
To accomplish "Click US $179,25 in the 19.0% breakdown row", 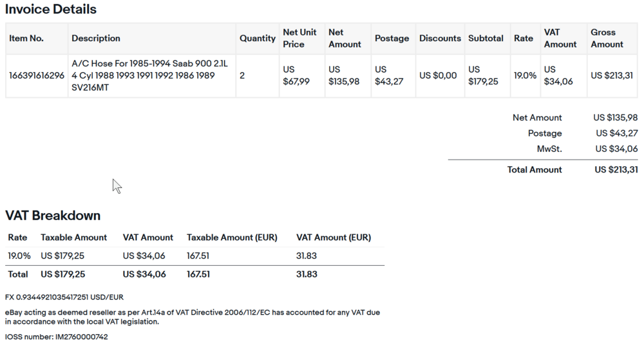I will point(62,256).
